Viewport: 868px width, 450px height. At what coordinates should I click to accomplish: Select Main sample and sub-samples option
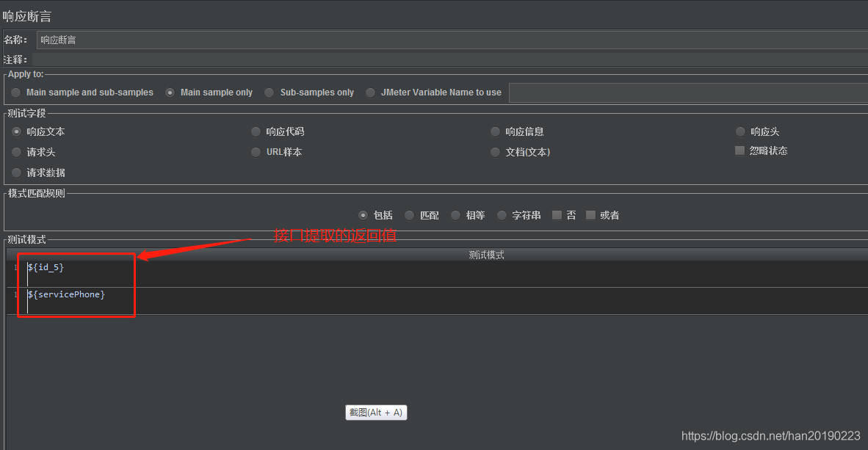pos(16,92)
